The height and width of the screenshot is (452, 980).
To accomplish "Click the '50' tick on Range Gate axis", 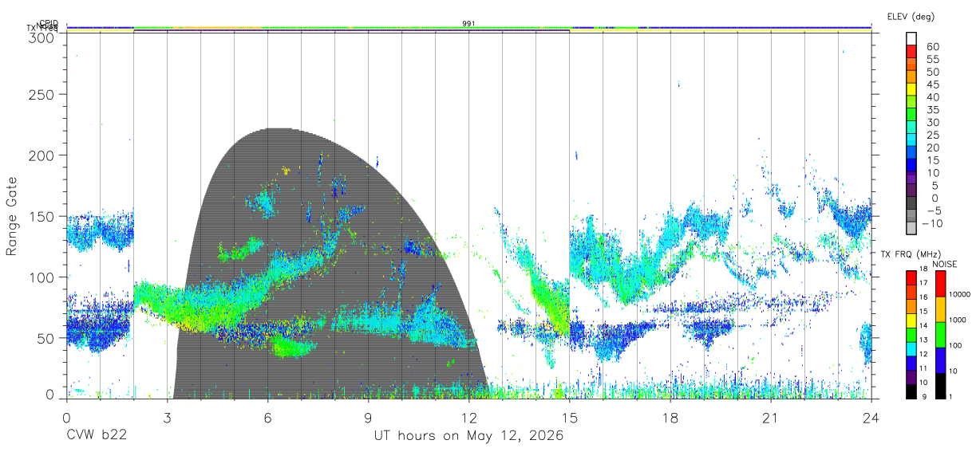I will (46, 337).
